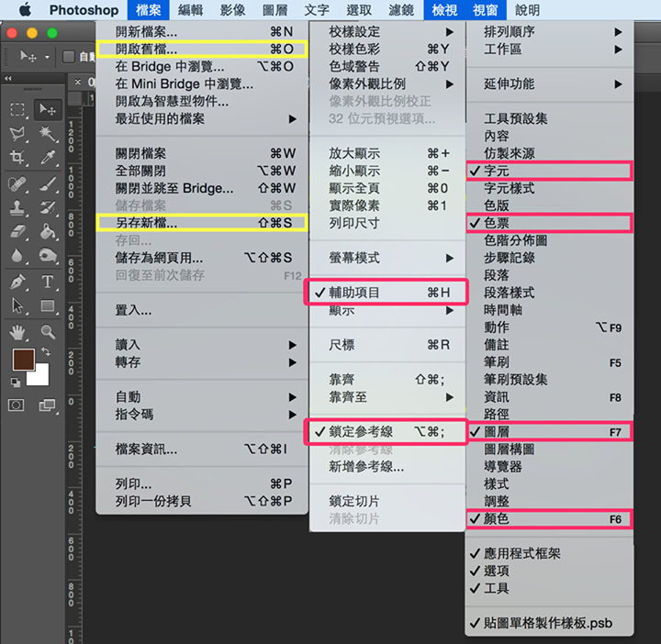The width and height of the screenshot is (661, 644).
Task: Change screen mode icon in toolbox
Action: [x=47, y=405]
